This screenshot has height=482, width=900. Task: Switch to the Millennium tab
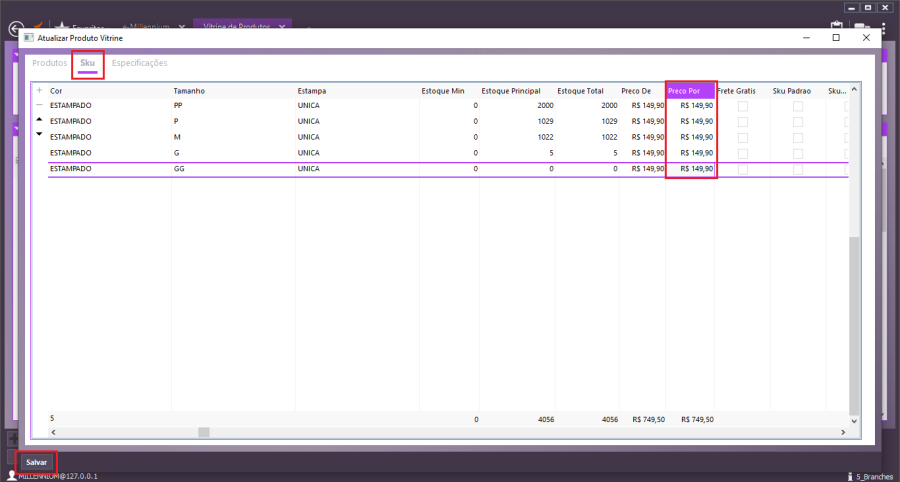148,27
